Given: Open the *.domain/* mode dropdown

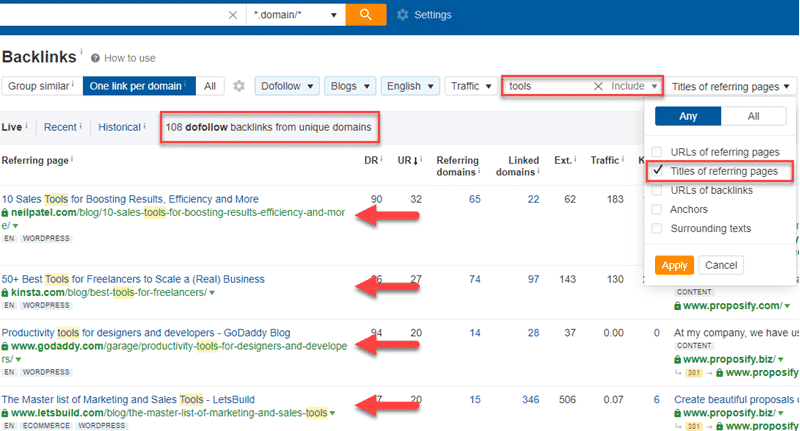Looking at the screenshot, I should [295, 15].
